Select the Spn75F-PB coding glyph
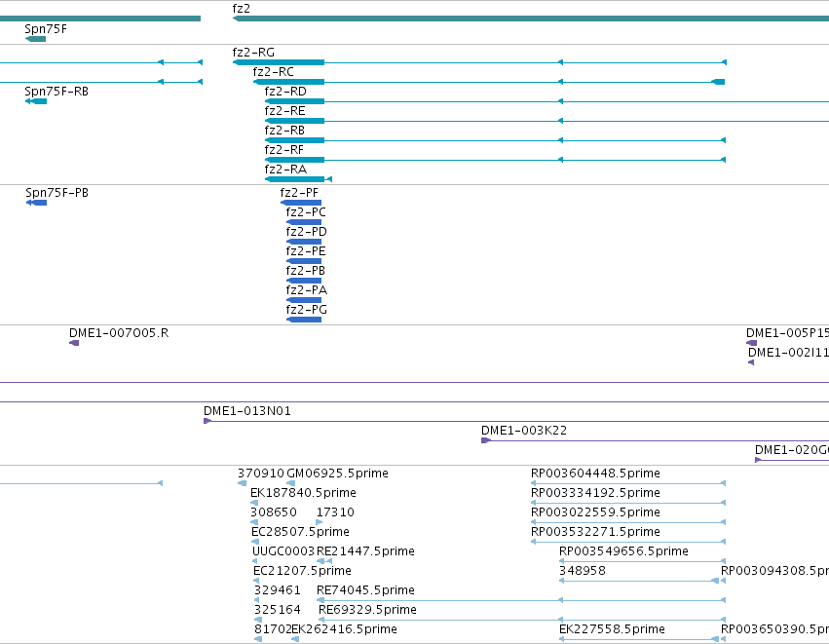The height and width of the screenshot is (644, 829). [36, 203]
